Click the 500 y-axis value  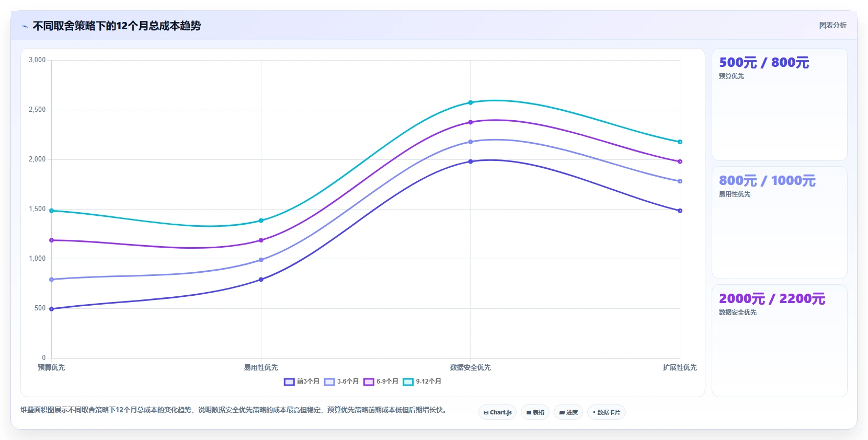pyautogui.click(x=40, y=308)
